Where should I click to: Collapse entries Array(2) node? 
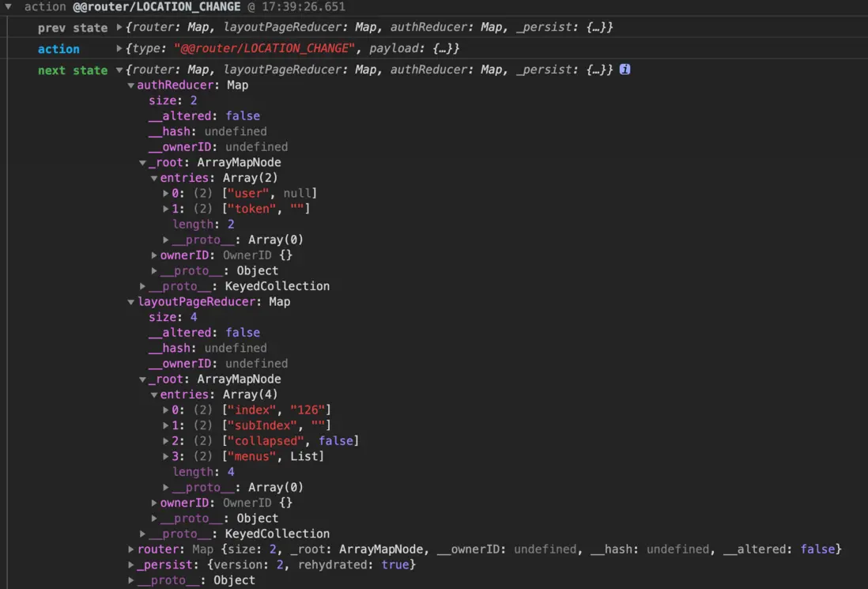click(154, 178)
